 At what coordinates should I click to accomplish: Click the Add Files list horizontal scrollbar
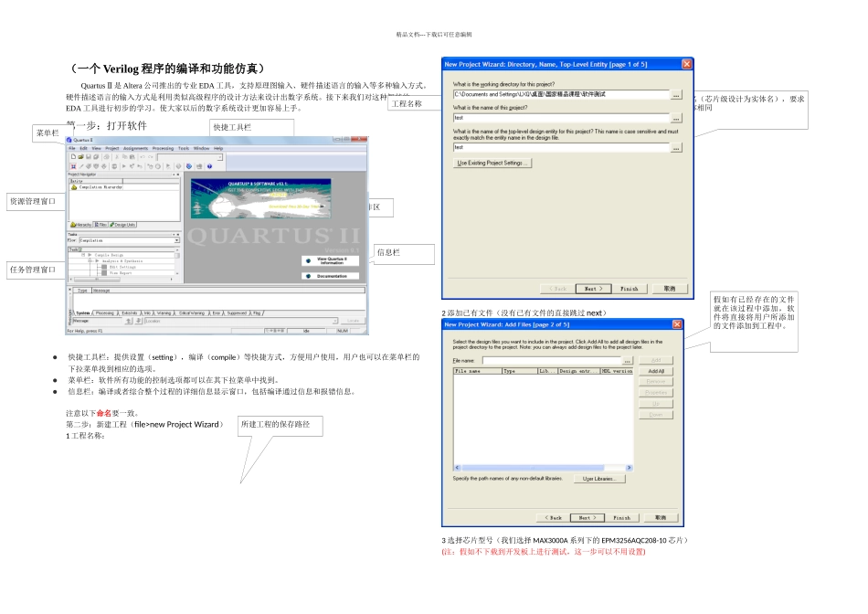pyautogui.click(x=543, y=468)
